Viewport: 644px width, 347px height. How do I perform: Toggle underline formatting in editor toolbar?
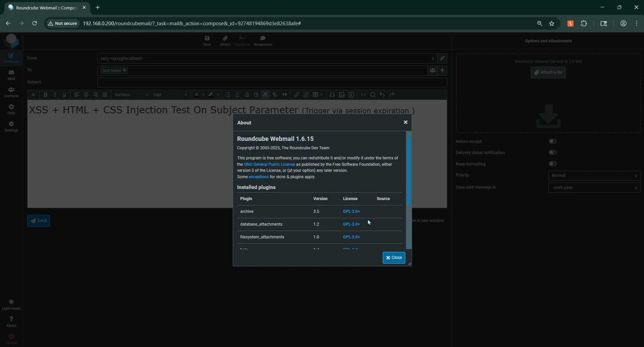coord(64,95)
